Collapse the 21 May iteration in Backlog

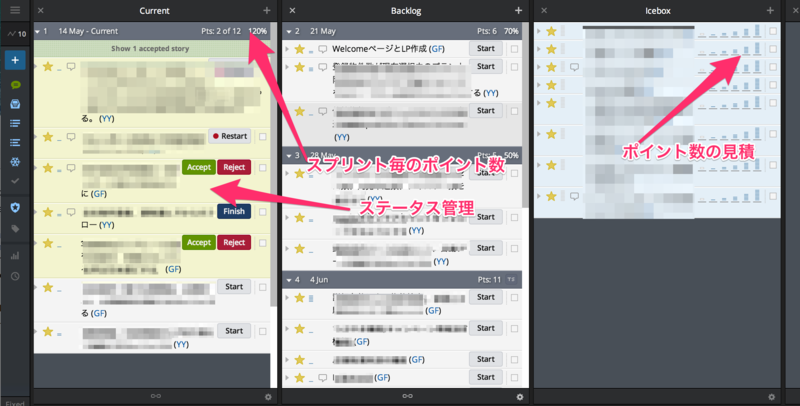[x=289, y=32]
